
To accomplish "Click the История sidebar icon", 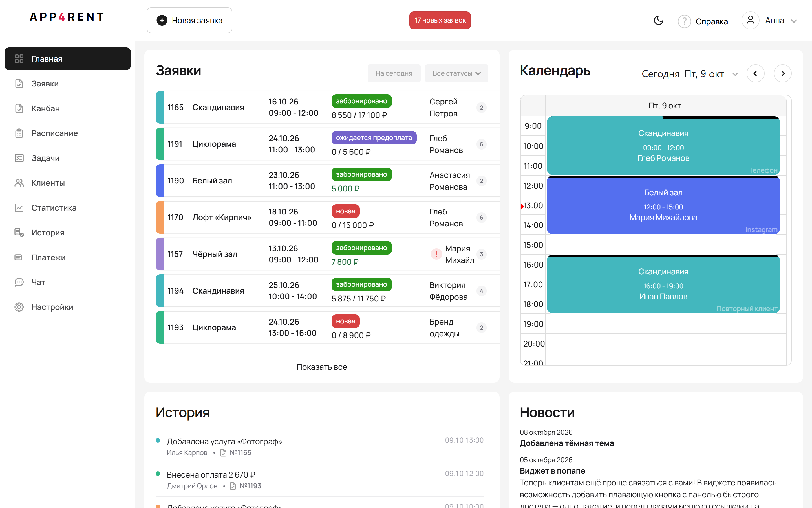I will pos(19,233).
